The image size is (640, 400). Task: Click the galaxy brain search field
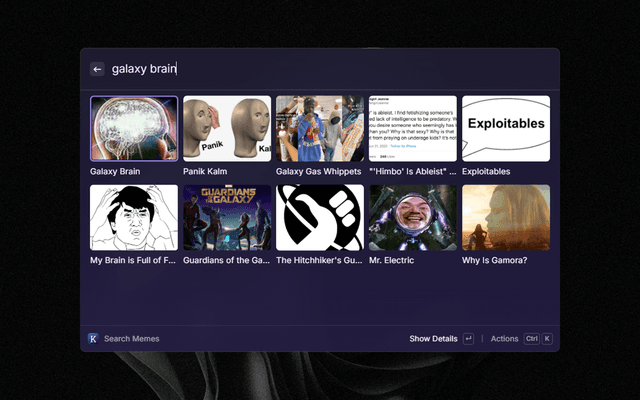(x=331, y=69)
